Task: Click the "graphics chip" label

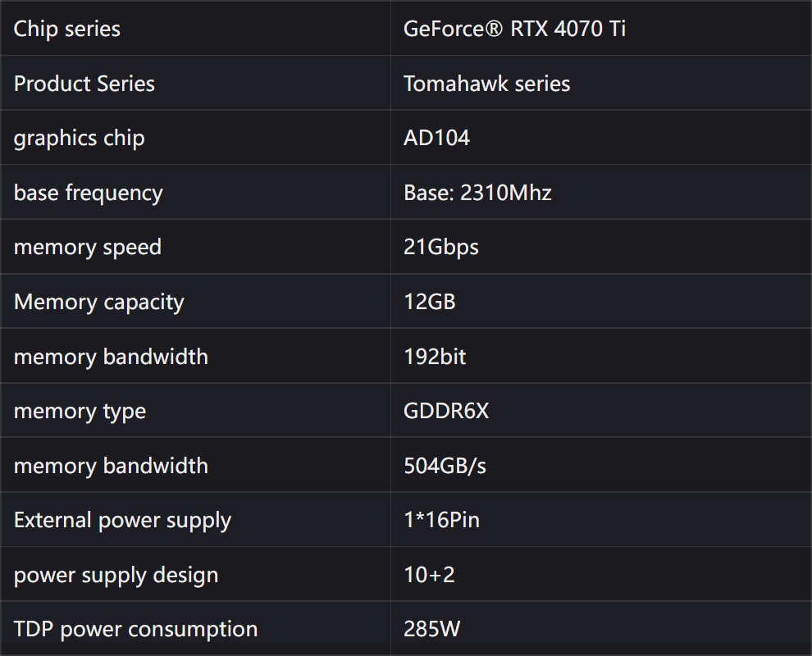Action: coord(80,138)
